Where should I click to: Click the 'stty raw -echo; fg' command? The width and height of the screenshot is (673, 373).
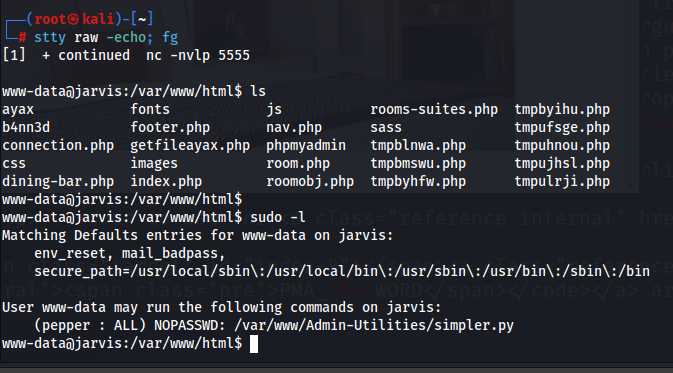[106, 38]
